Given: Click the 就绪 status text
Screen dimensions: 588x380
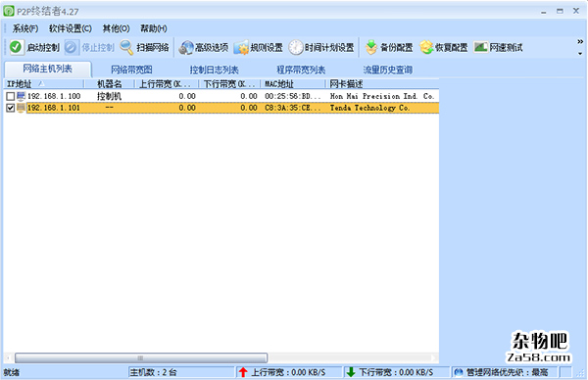Looking at the screenshot, I should pos(12,373).
